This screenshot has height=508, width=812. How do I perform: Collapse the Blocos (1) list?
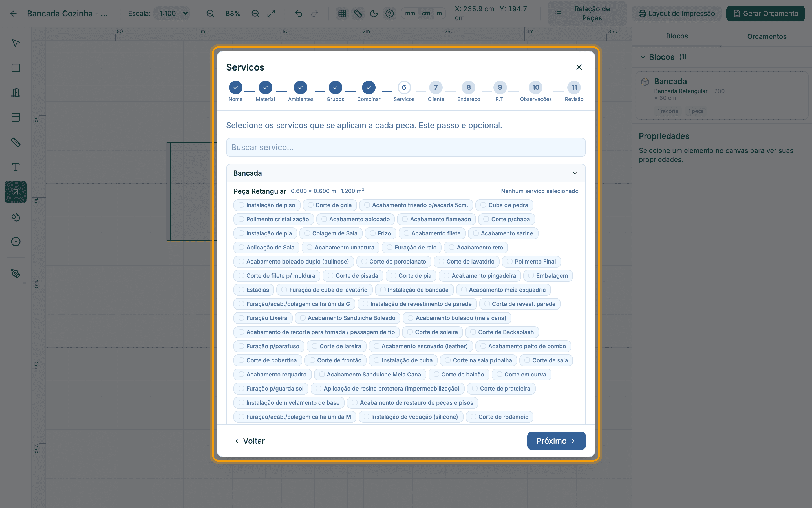642,57
